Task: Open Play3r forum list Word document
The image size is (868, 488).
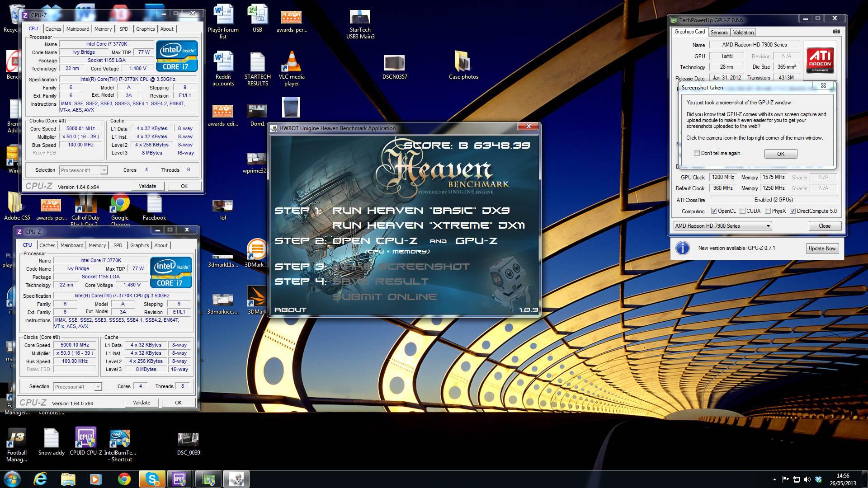Action: pos(223,22)
